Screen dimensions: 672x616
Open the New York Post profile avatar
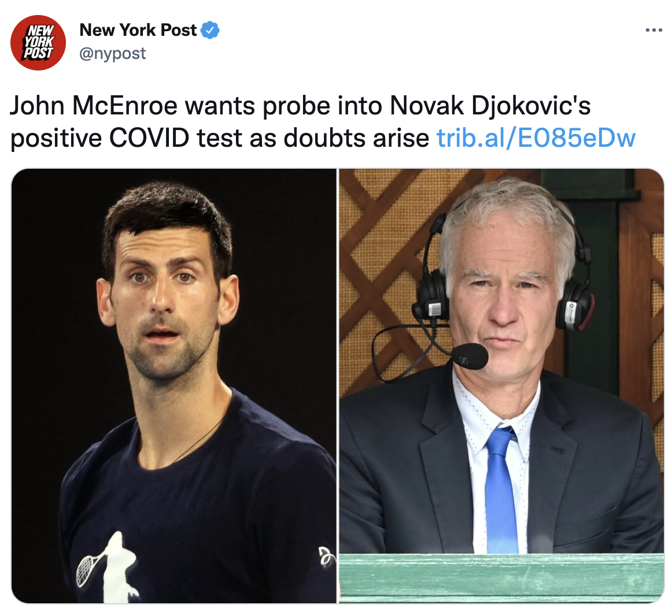(38, 42)
